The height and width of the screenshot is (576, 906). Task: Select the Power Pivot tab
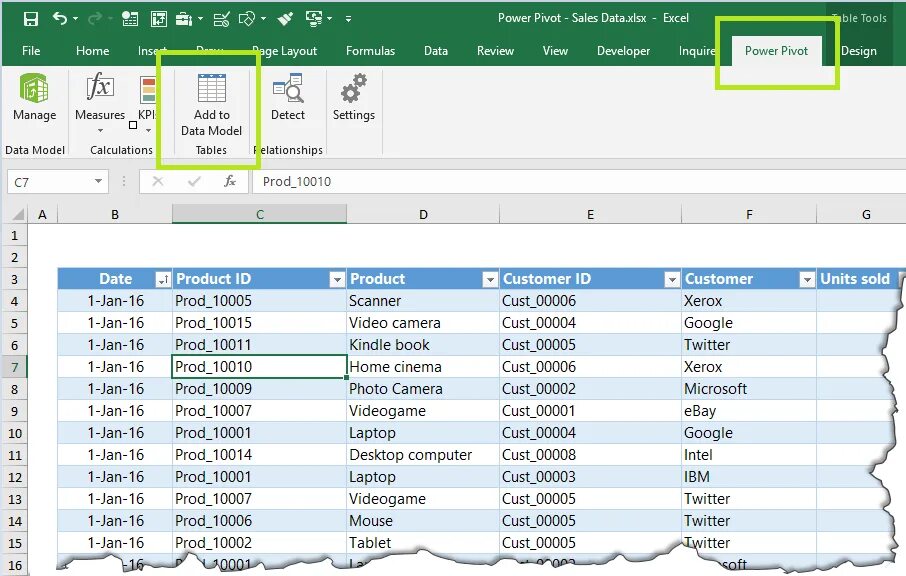(776, 51)
